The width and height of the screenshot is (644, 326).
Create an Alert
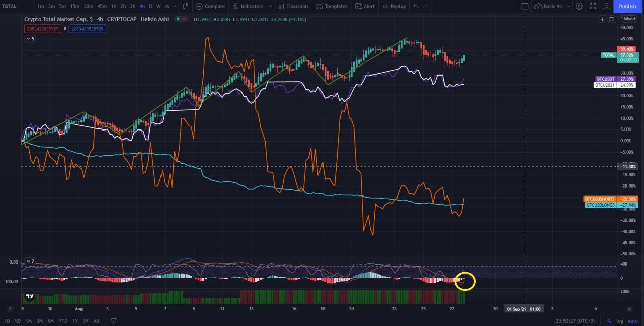pos(365,6)
